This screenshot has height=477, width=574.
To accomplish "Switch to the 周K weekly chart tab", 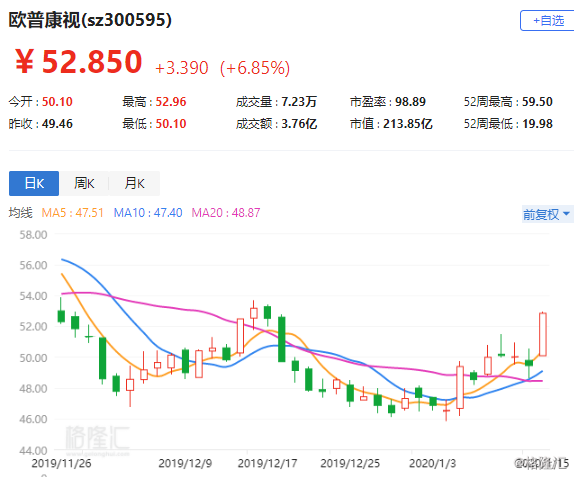I will tap(84, 183).
